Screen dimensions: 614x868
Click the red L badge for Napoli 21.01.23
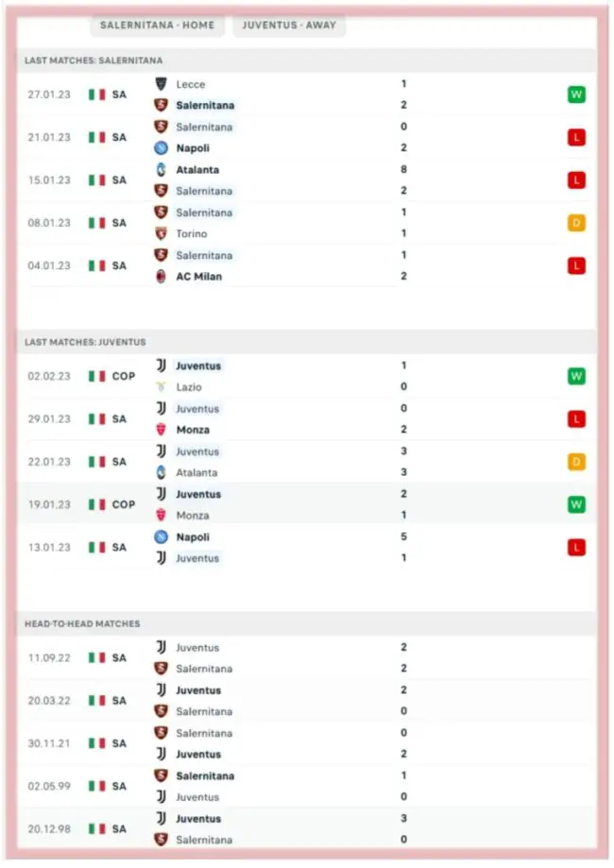[x=576, y=138]
